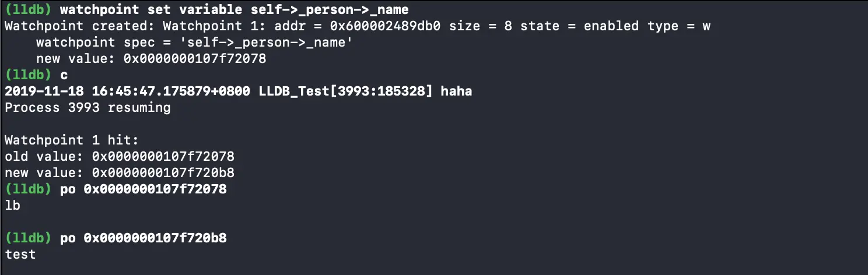Click the word 'haha' in the log output
The height and width of the screenshot is (275, 868).
point(456,91)
